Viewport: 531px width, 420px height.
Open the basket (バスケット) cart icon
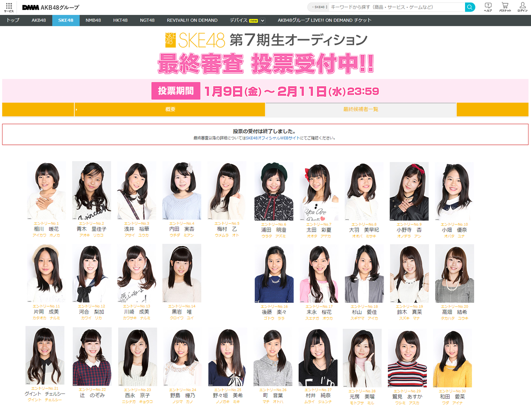(x=505, y=7)
